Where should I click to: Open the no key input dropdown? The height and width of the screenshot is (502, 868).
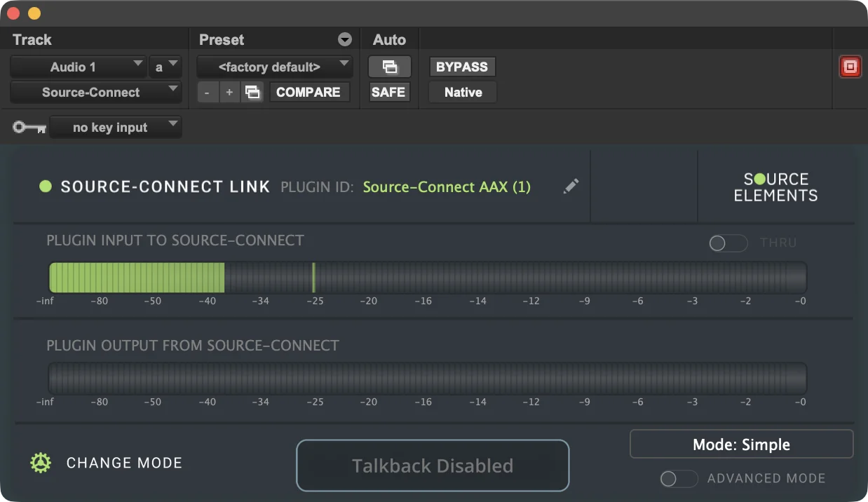point(116,128)
